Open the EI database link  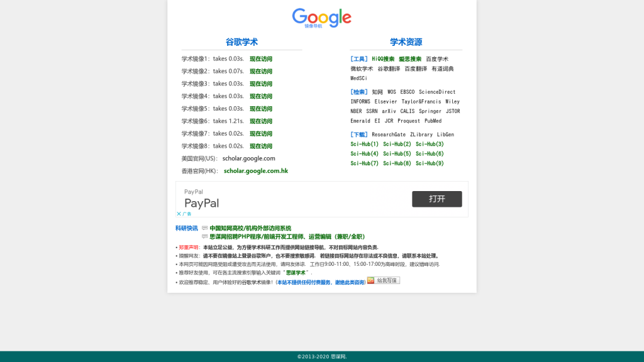click(377, 121)
